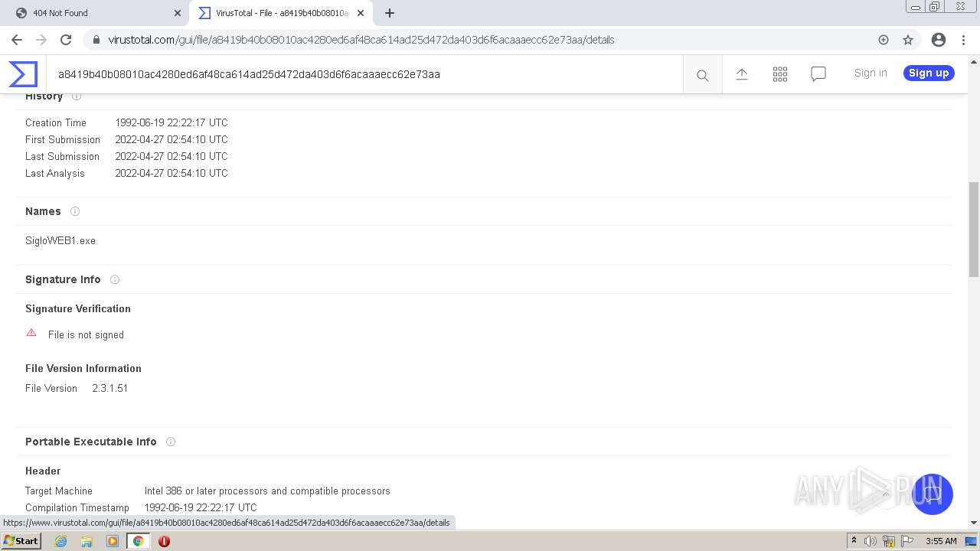Show hidden system tray icons
The image size is (980, 551).
point(854,541)
